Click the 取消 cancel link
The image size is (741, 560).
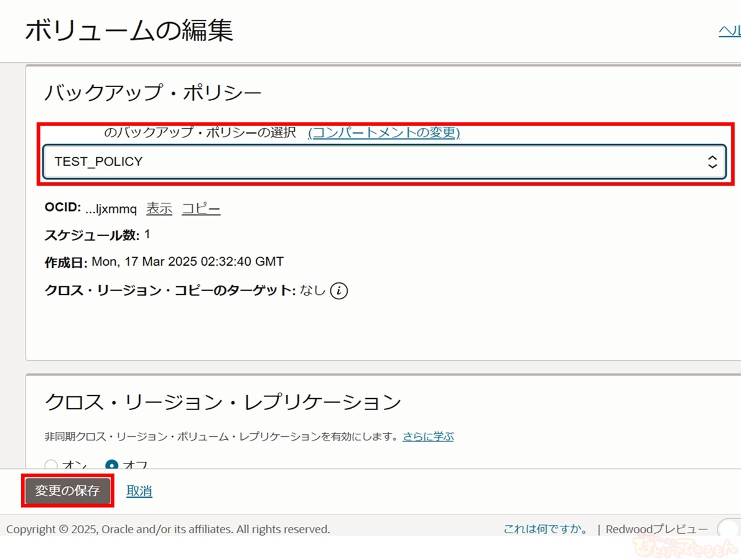coord(139,491)
